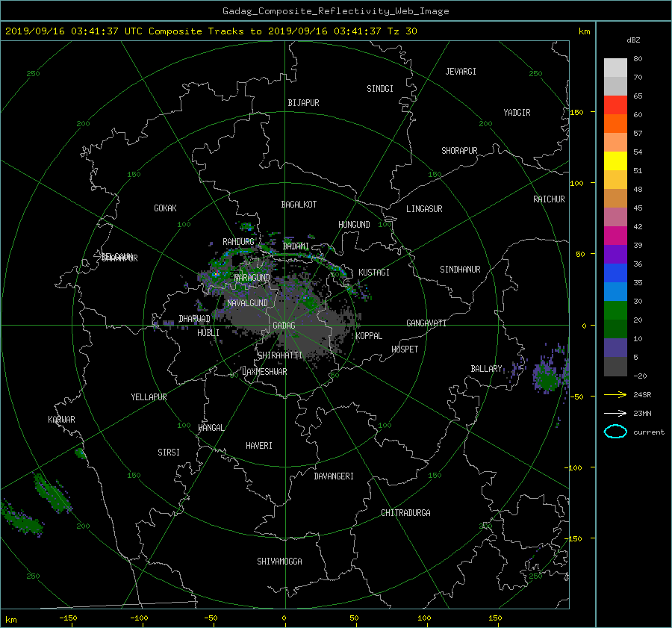Click the green rain echo east of BALLARY
Image resolution: width=672 pixels, height=628 pixels.
(548, 378)
